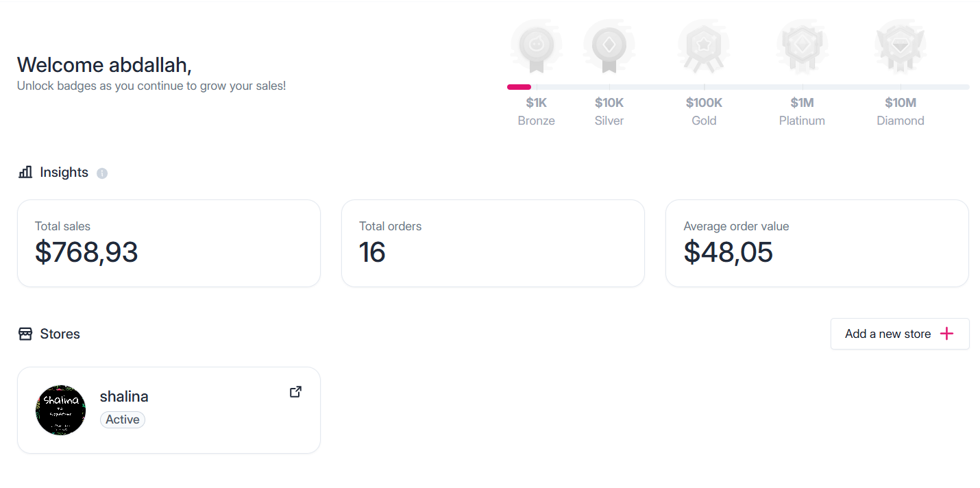Click the shalina store name

124,396
